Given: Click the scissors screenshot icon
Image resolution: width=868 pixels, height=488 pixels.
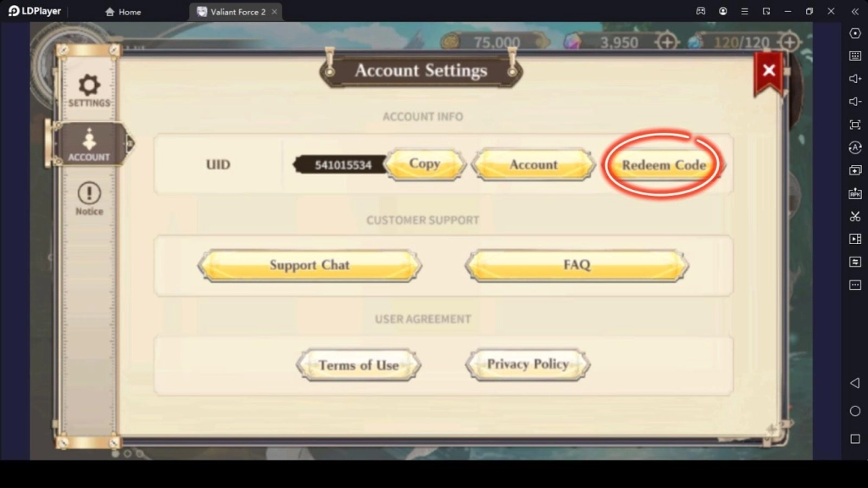Looking at the screenshot, I should tap(855, 216).
